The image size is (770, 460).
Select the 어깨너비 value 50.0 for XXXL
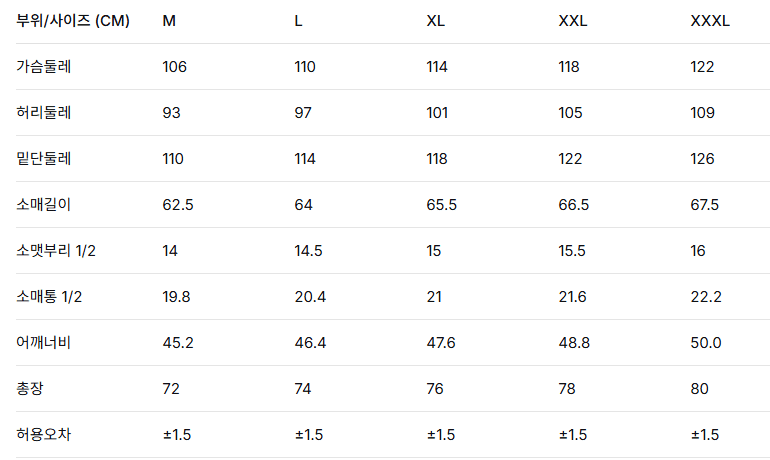tap(705, 343)
